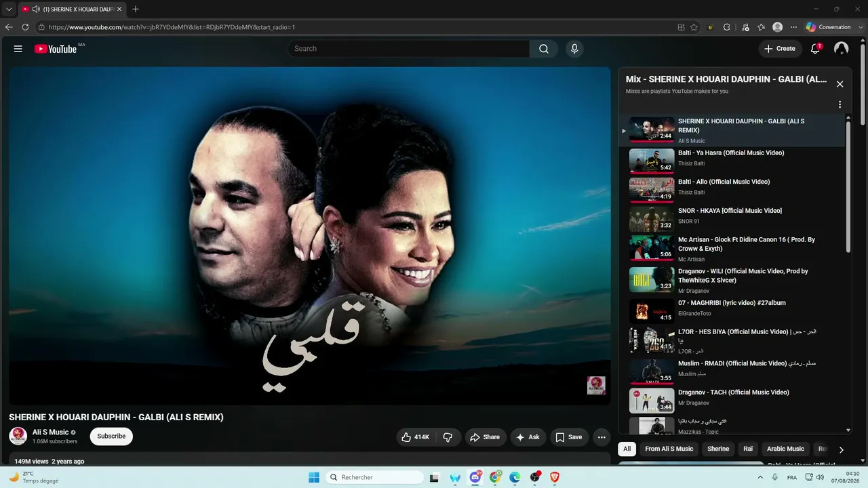Open browser settings and more menu
The image size is (868, 488).
[x=793, y=27]
